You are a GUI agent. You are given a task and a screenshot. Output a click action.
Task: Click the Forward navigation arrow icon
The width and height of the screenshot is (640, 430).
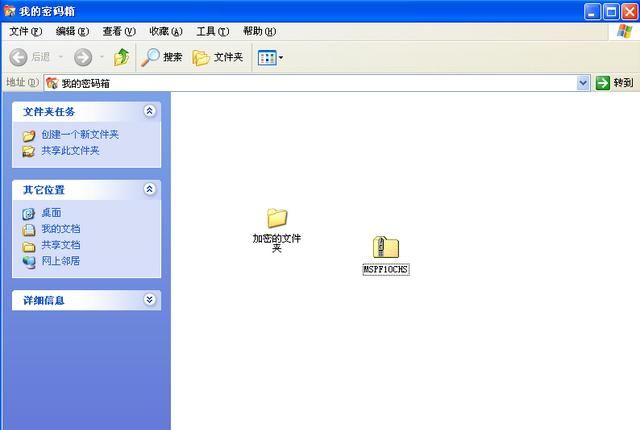(83, 58)
